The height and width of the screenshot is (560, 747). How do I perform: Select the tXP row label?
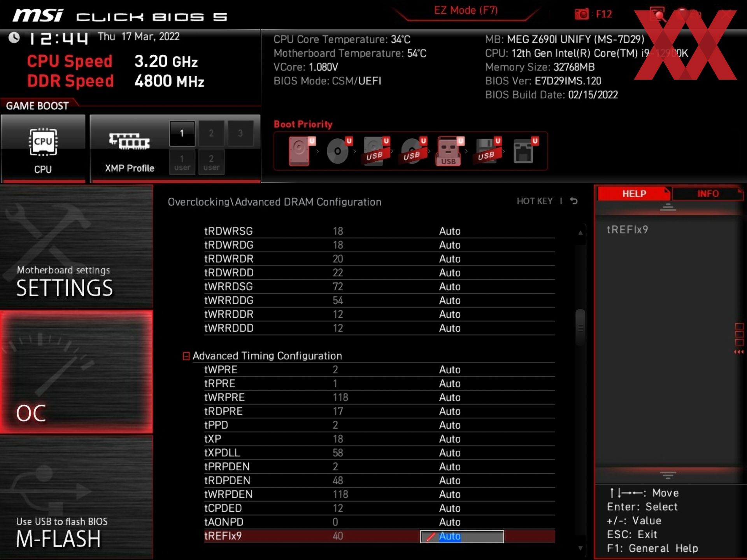click(x=213, y=439)
